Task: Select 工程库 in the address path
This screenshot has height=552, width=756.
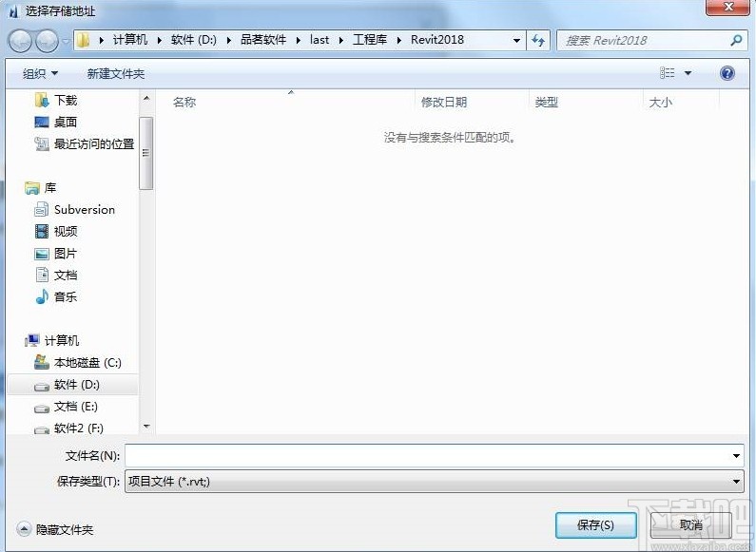Action: point(370,40)
